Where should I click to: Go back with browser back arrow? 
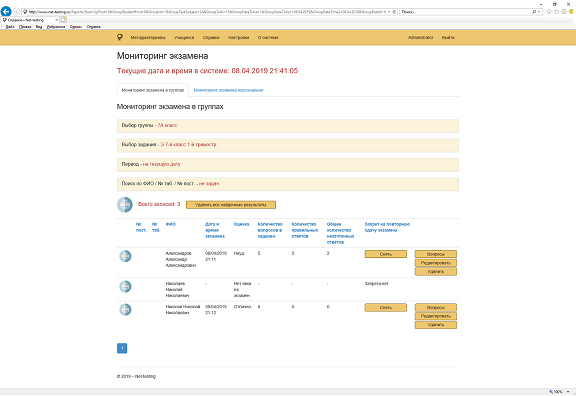(x=6, y=11)
